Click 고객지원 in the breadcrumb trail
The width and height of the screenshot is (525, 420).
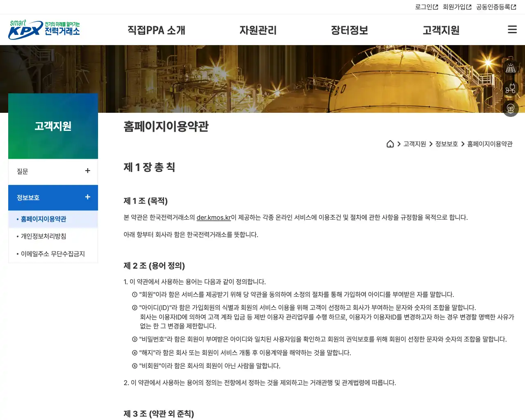414,144
